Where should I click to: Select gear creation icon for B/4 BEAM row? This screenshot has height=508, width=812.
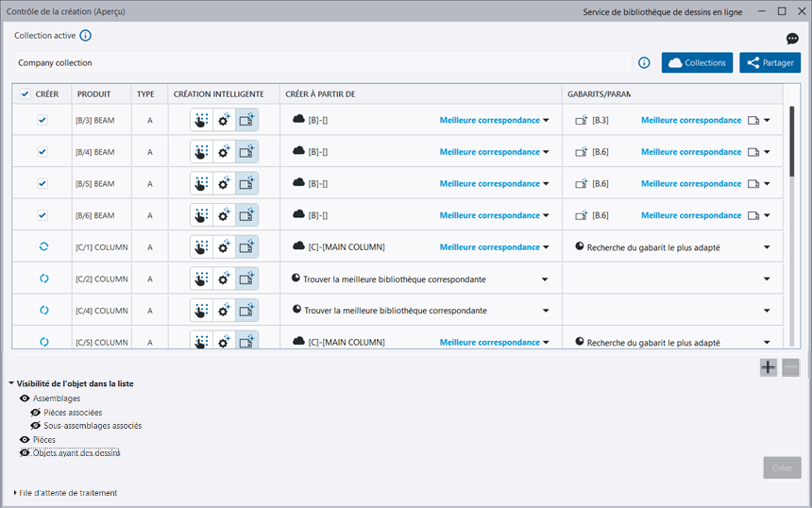pyautogui.click(x=224, y=152)
